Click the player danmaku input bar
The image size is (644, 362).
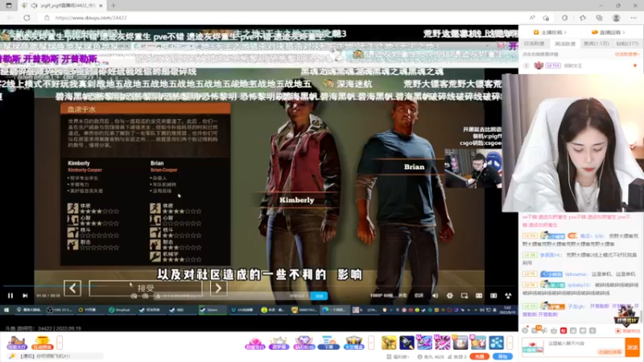tap(232, 296)
